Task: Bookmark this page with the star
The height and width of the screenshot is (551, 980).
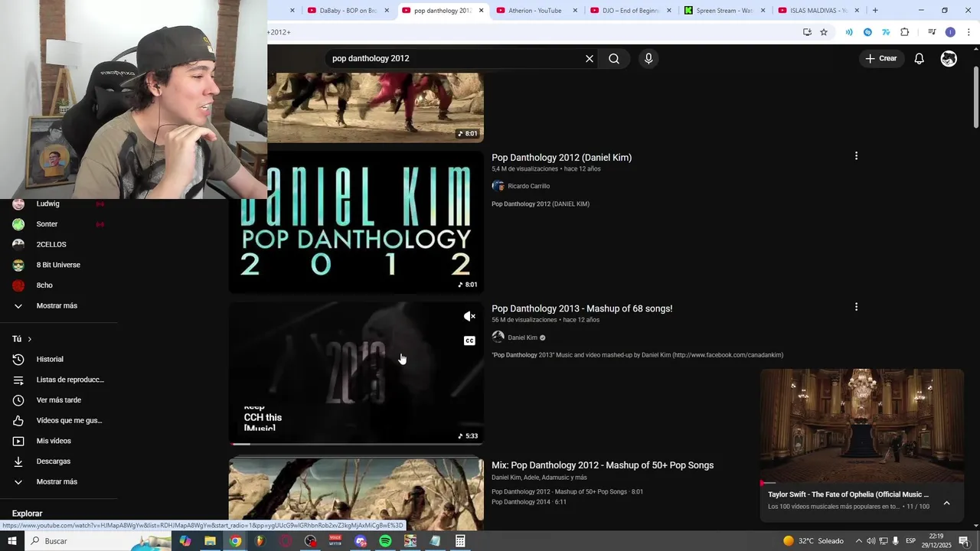Action: coord(824,32)
